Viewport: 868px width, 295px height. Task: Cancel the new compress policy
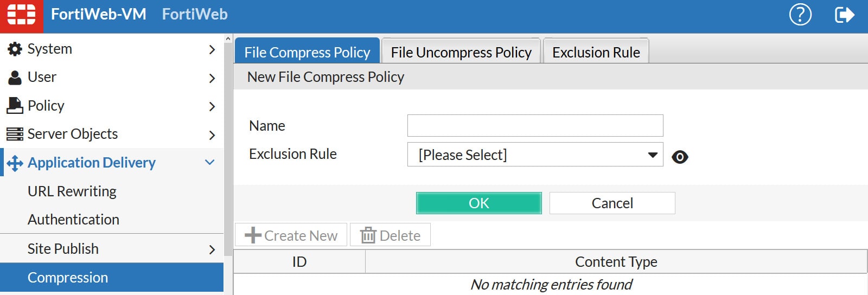(x=612, y=203)
